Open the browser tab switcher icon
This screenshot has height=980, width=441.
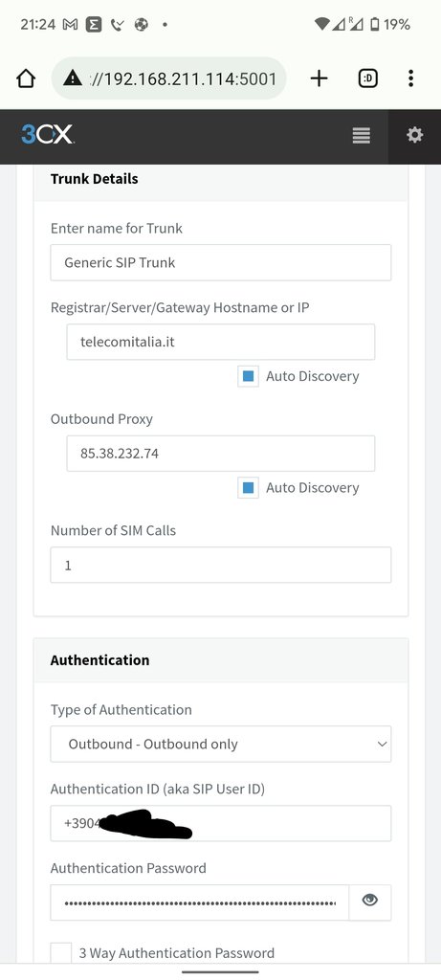pyautogui.click(x=368, y=78)
